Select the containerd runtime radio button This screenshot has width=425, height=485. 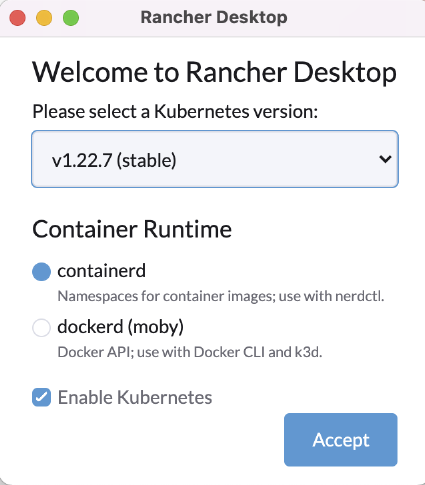(x=41, y=271)
